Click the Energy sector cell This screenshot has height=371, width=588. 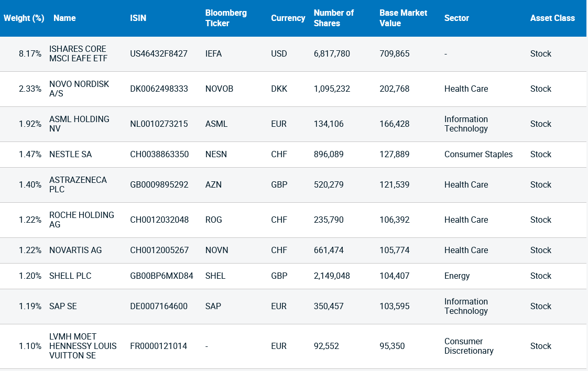(457, 276)
